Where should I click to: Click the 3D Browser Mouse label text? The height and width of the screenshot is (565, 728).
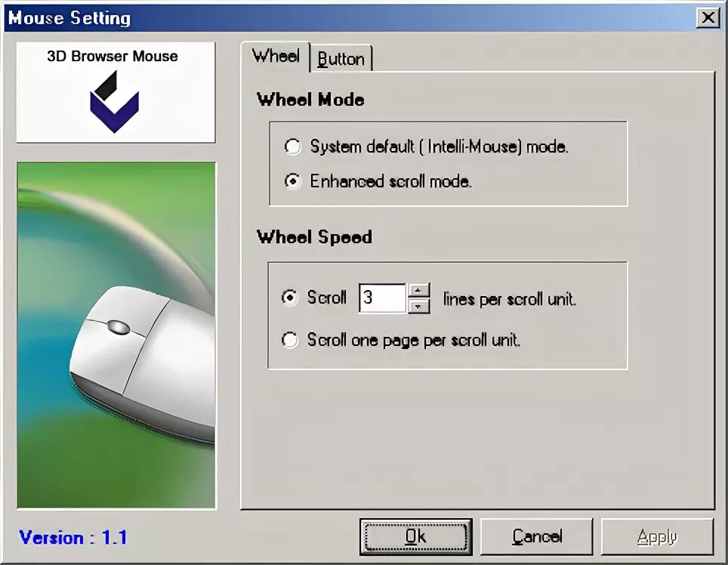(113, 56)
